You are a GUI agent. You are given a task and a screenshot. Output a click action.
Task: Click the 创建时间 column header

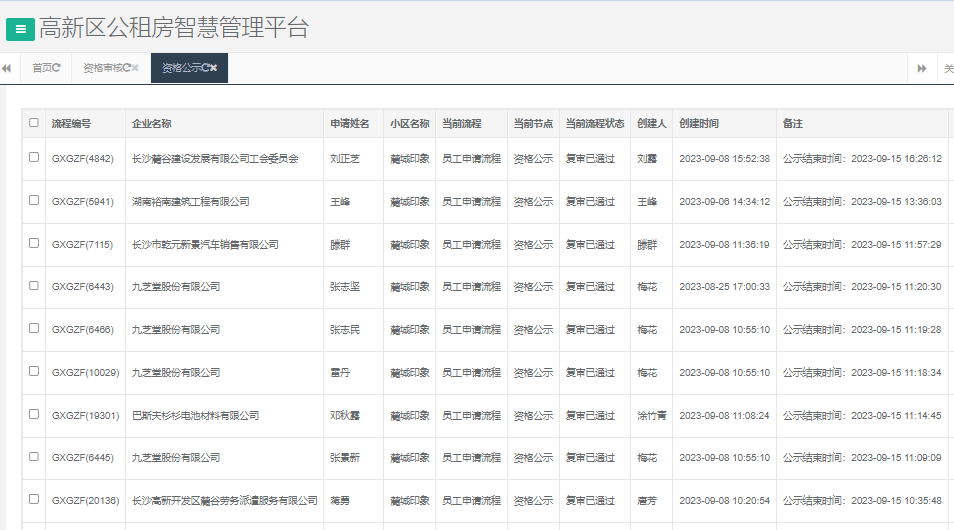(x=699, y=124)
